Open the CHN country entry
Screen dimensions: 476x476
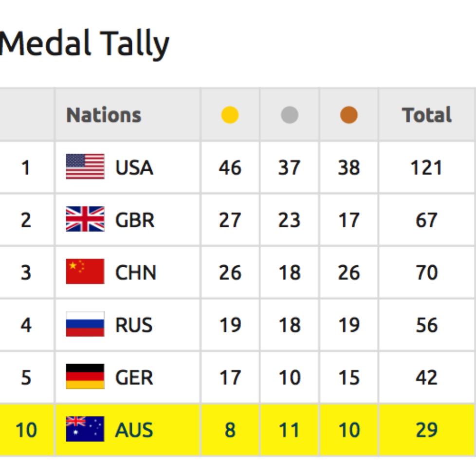[136, 273]
